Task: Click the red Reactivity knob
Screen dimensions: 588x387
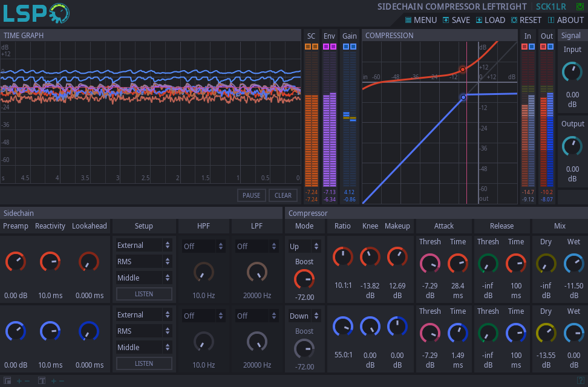Action: pyautogui.click(x=50, y=262)
